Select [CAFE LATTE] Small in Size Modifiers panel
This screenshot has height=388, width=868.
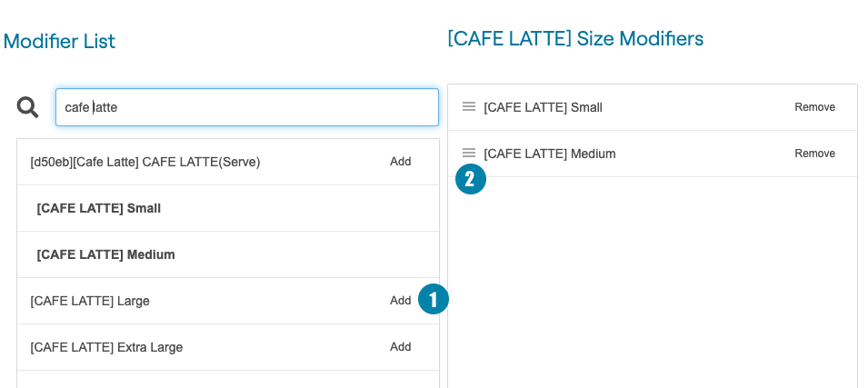coord(543,107)
